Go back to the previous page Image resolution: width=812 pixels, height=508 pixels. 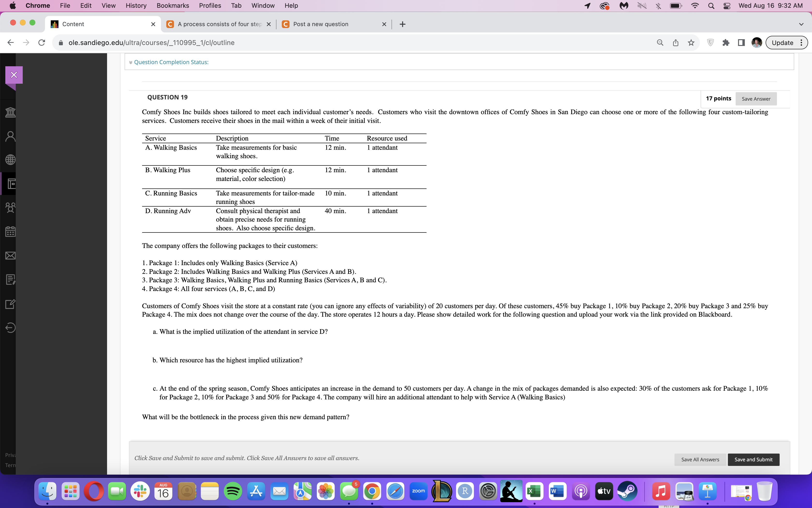(x=10, y=43)
